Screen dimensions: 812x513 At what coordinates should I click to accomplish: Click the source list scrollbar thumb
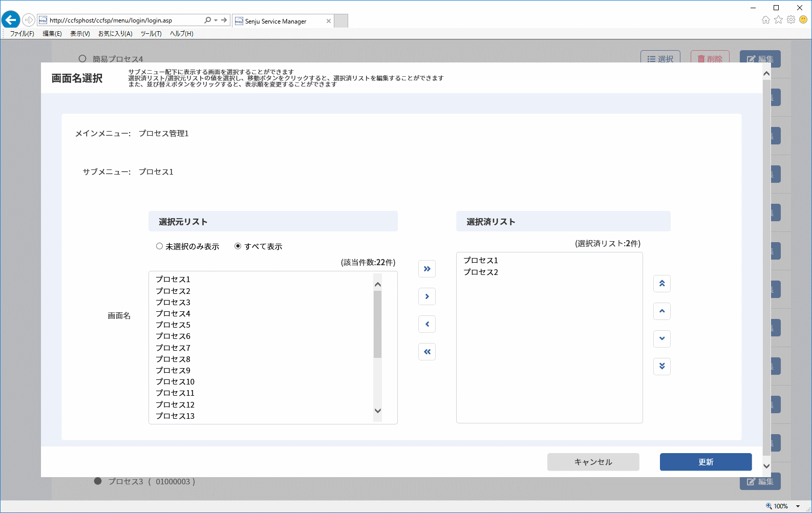point(378,324)
